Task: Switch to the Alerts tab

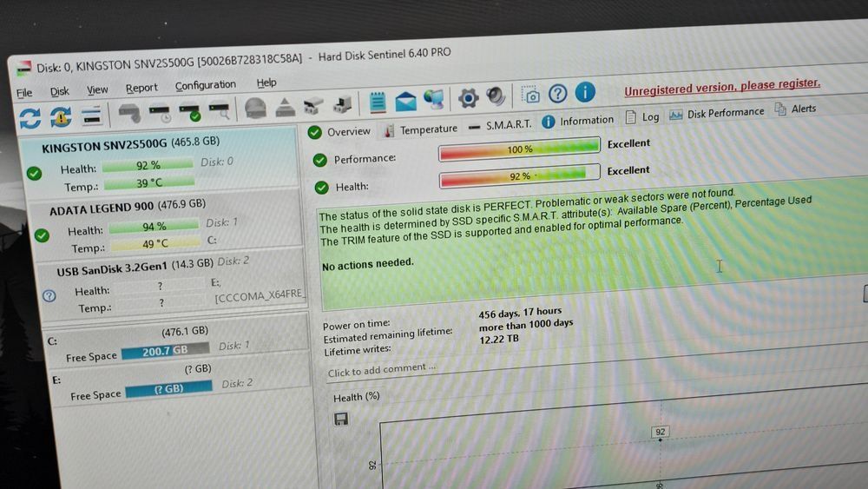Action: pyautogui.click(x=795, y=109)
